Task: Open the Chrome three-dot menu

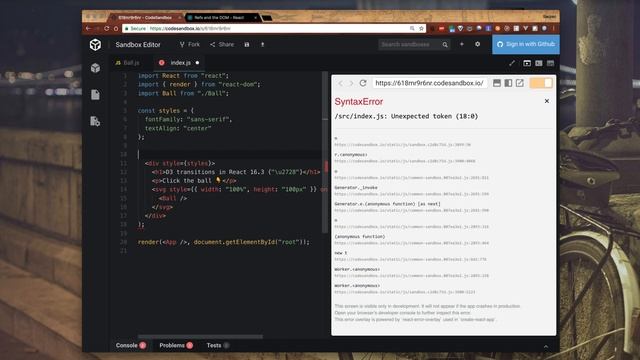Action: [x=553, y=28]
